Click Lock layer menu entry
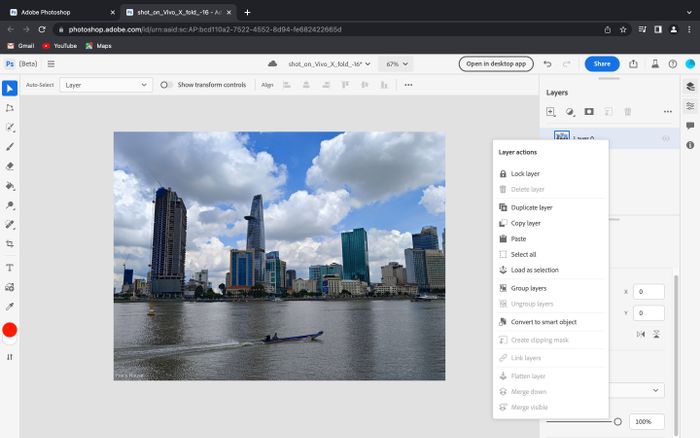This screenshot has height=438, width=700. 524,174
